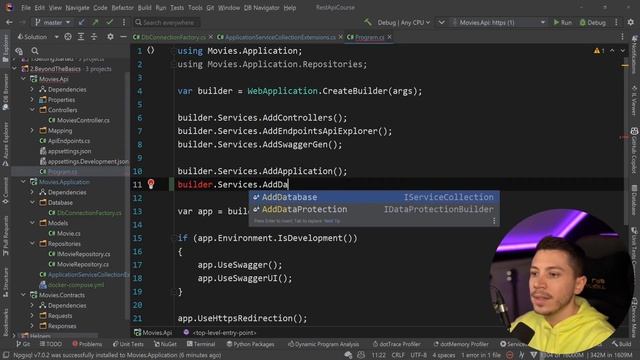Open the Movies.Api: https run configuration dropdown
This screenshot has width=640, height=360.
point(499,22)
